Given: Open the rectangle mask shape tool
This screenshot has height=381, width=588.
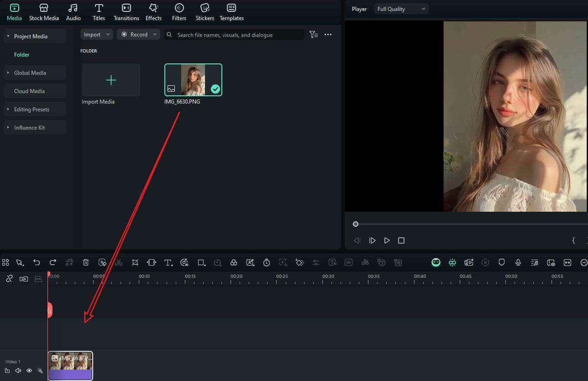Looking at the screenshot, I should [201, 262].
